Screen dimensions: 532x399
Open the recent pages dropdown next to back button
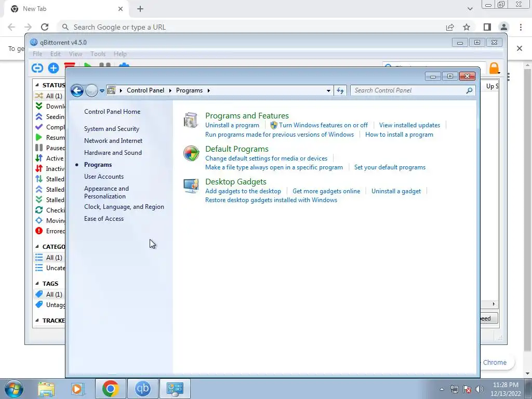(x=102, y=91)
